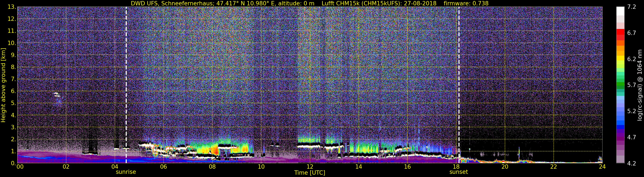
Task: Click the 'sunset' label below the axis
Action: (458, 172)
